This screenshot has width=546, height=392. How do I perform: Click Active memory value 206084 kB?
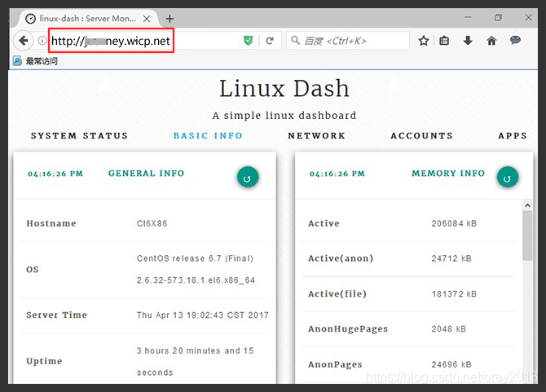pyautogui.click(x=454, y=223)
